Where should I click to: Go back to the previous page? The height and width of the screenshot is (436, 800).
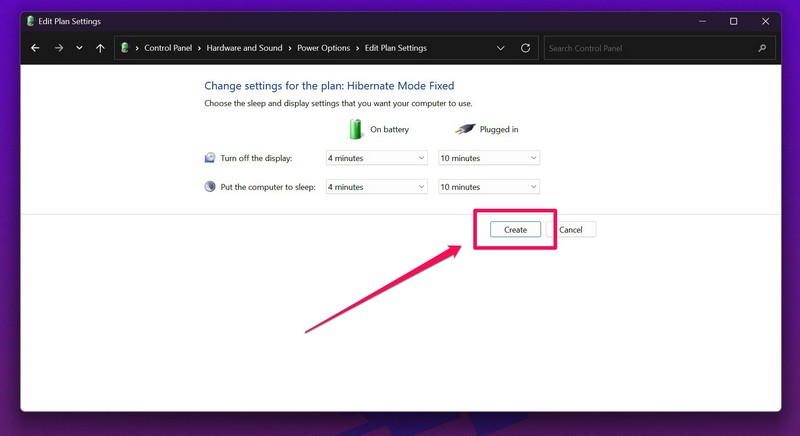[x=36, y=48]
